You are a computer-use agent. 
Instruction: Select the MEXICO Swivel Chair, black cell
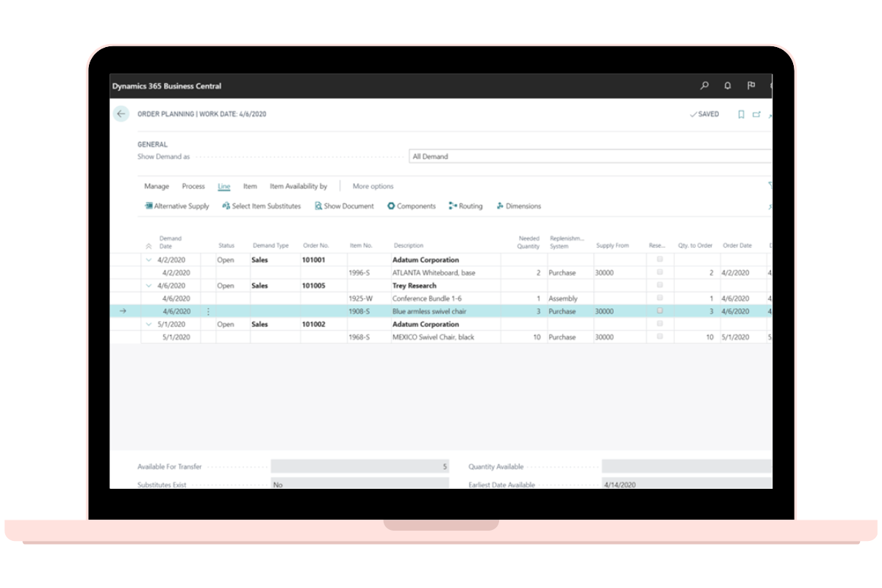pyautogui.click(x=446, y=337)
